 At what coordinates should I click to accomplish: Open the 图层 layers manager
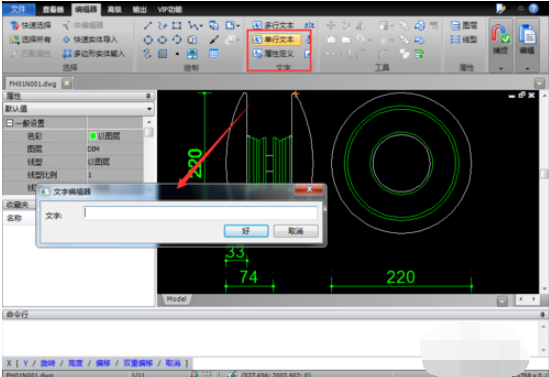coord(464,26)
